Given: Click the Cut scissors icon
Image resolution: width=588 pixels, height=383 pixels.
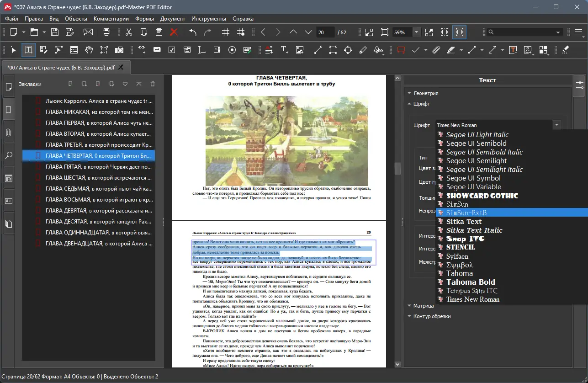Looking at the screenshot, I should click(x=129, y=32).
